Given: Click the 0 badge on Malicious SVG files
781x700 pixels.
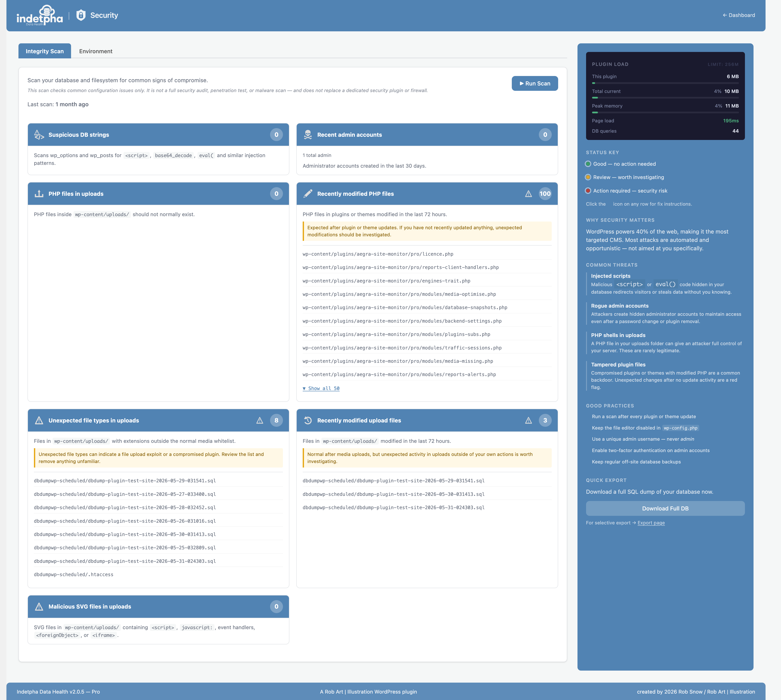Looking at the screenshot, I should point(276,607).
